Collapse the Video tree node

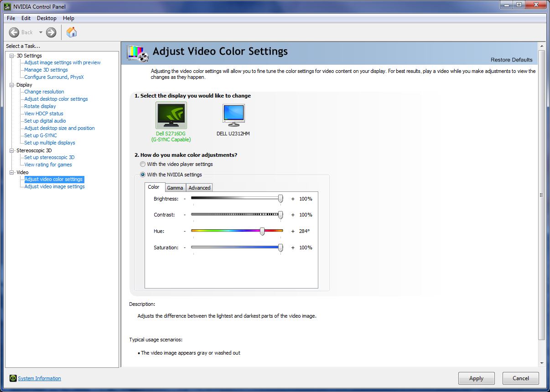(12, 172)
